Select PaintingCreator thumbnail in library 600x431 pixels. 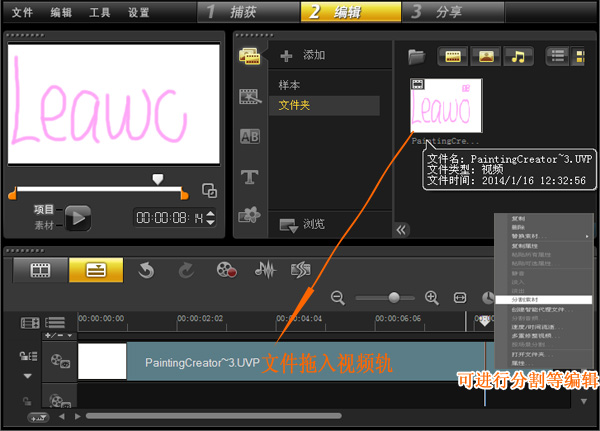click(x=446, y=106)
